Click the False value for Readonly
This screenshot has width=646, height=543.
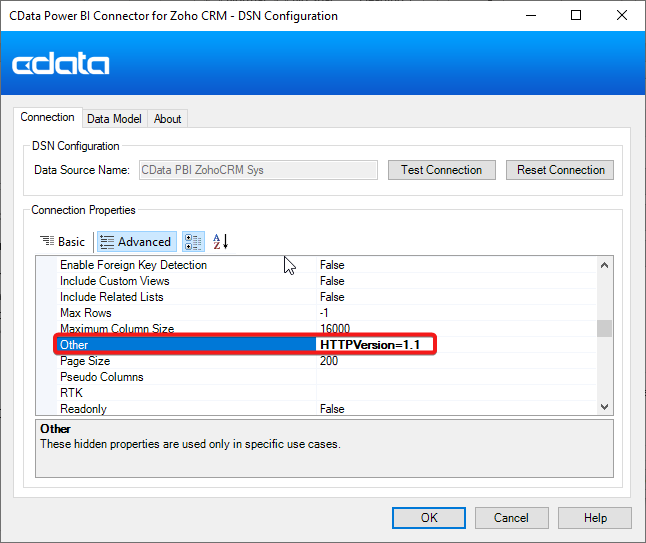(x=332, y=409)
